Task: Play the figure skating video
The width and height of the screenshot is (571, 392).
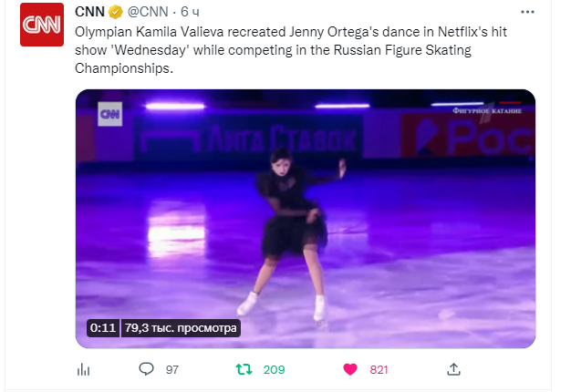Action: (305, 218)
